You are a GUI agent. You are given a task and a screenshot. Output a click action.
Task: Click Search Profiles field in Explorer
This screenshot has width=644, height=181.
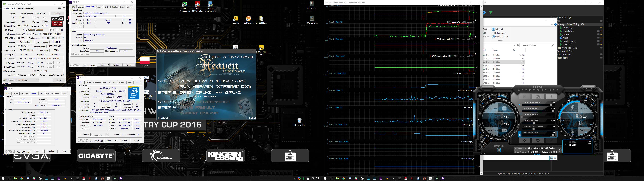click(539, 45)
